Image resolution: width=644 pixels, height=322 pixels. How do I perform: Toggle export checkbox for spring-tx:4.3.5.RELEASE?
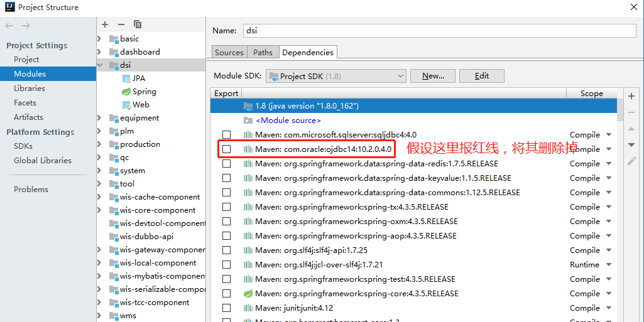pyautogui.click(x=226, y=207)
